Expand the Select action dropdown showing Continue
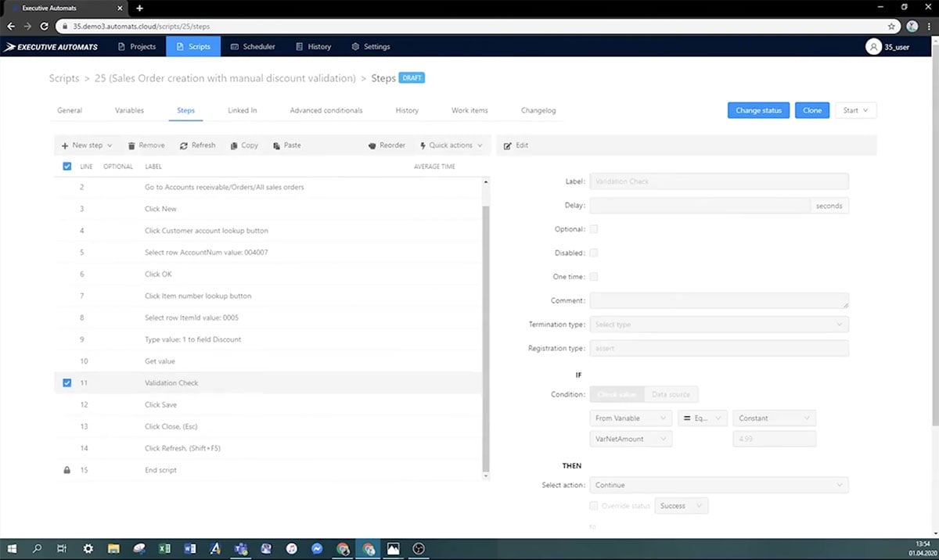Viewport: 939px width, 560px height. coord(720,485)
